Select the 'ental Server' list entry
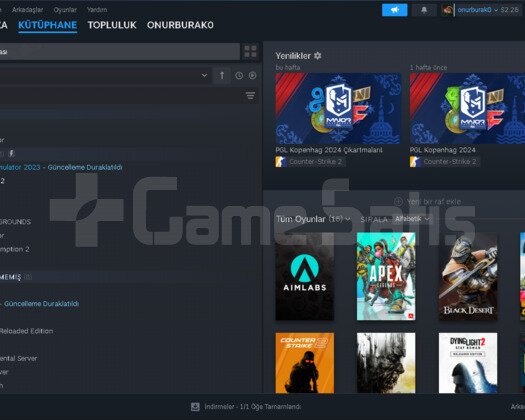The height and width of the screenshot is (420, 525). 18,358
